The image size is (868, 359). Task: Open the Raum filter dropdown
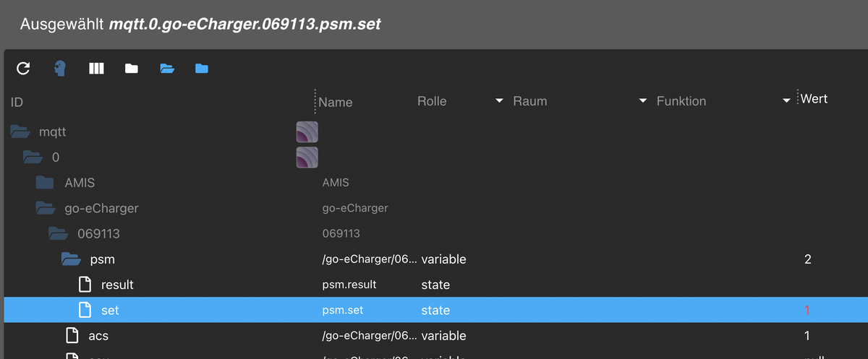[x=643, y=101]
